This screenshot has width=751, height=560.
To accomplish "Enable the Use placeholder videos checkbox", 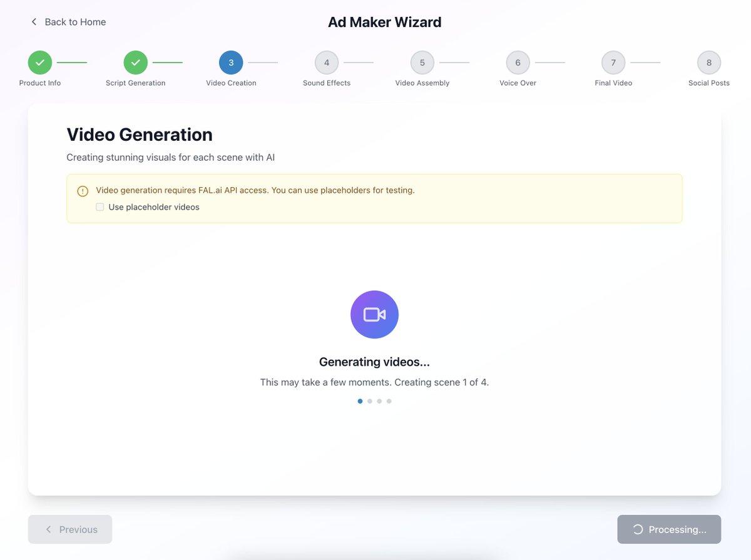I will 100,206.
